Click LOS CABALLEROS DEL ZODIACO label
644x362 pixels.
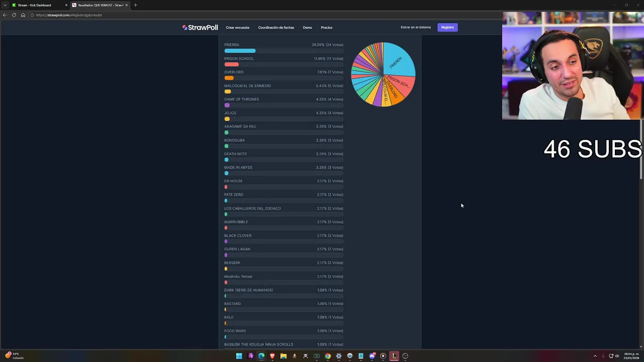[x=253, y=208]
